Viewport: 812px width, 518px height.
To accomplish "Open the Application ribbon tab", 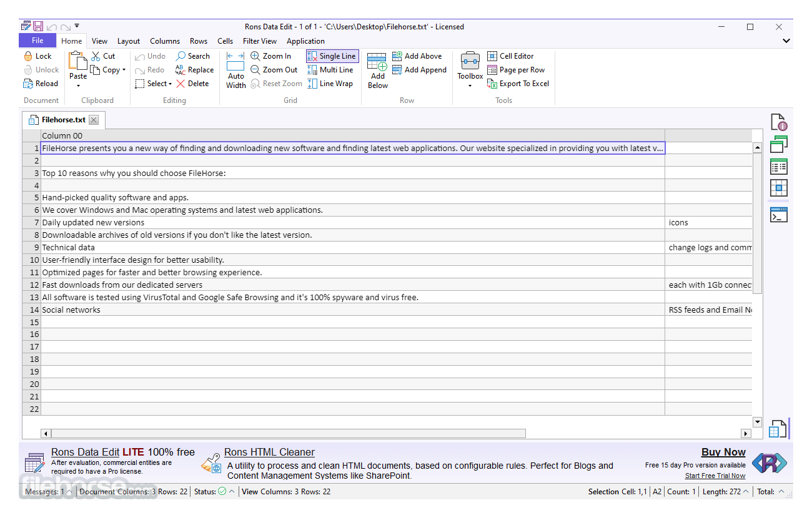I will (x=305, y=41).
